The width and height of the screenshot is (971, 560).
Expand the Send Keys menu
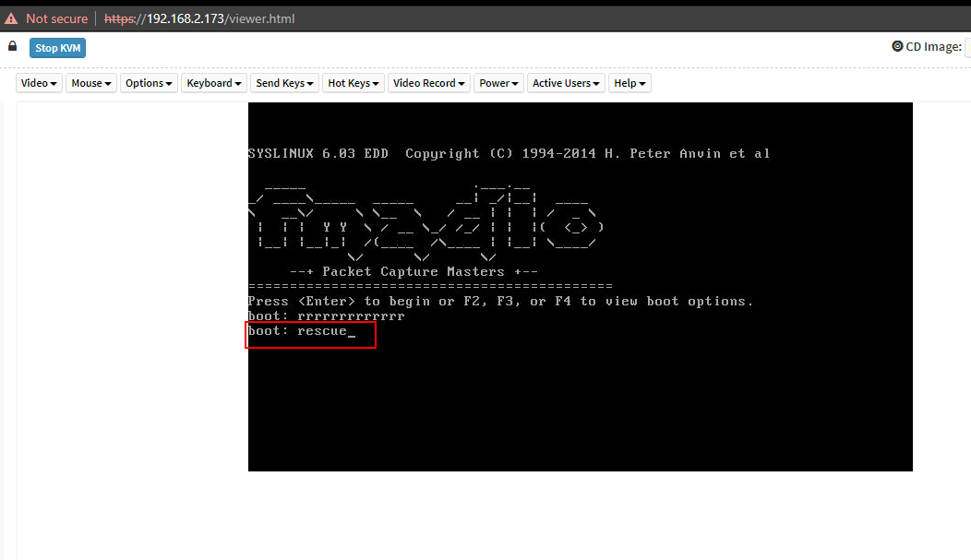[284, 83]
